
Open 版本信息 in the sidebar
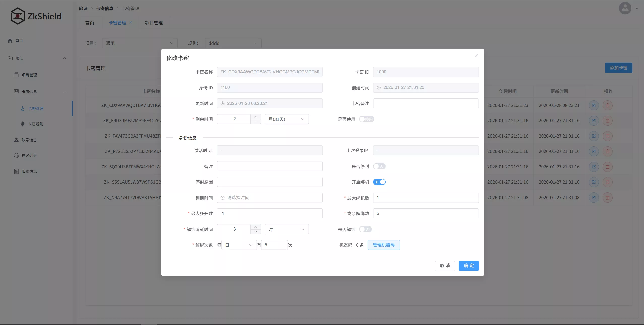coord(28,171)
